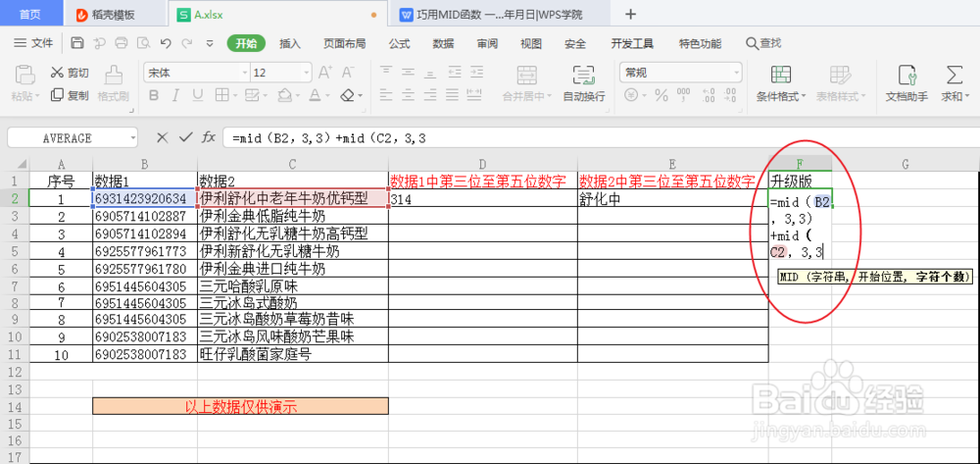Click the Align left icon

(386, 96)
